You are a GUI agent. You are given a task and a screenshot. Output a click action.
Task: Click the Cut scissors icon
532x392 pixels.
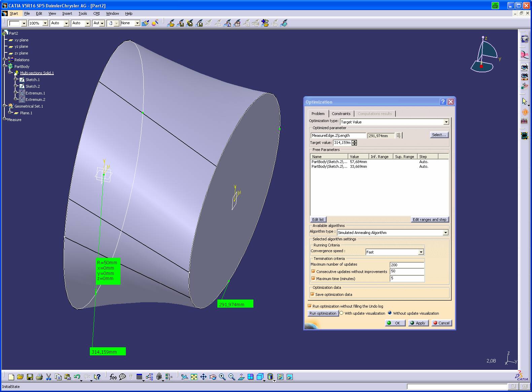pos(49,377)
